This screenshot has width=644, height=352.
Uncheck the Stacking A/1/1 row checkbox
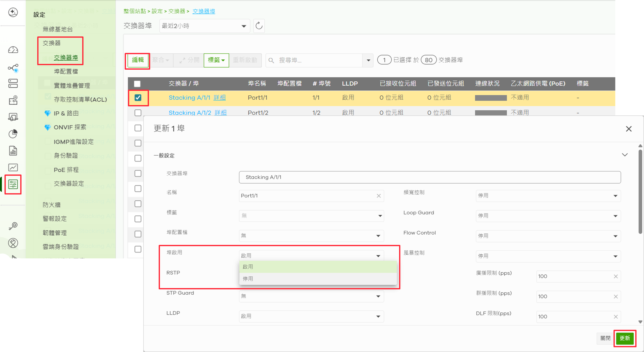pos(138,98)
